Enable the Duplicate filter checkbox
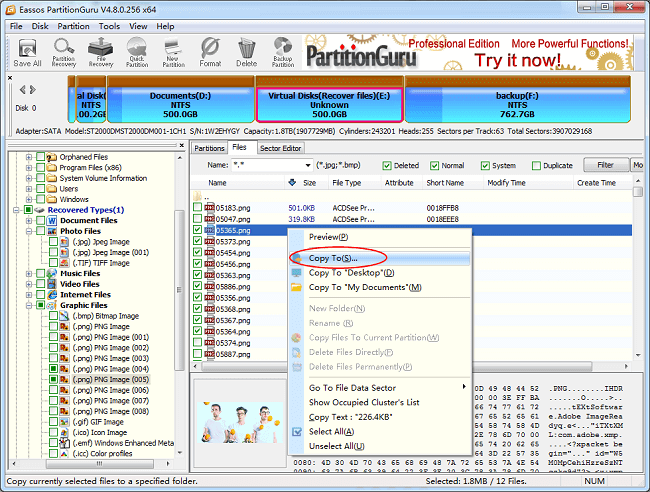Image resolution: width=650 pixels, height=492 pixels. point(536,166)
